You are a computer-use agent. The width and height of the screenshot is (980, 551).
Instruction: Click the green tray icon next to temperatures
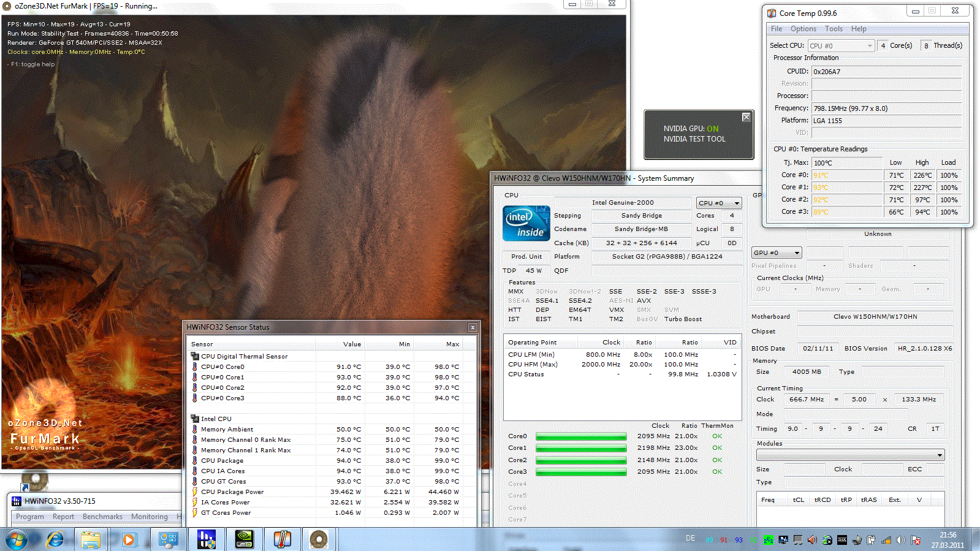(768, 540)
